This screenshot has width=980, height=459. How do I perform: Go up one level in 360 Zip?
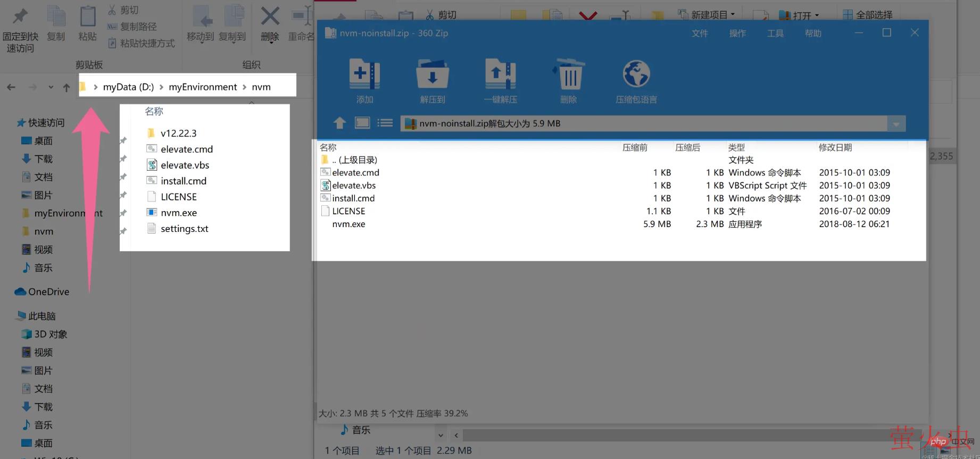(339, 123)
